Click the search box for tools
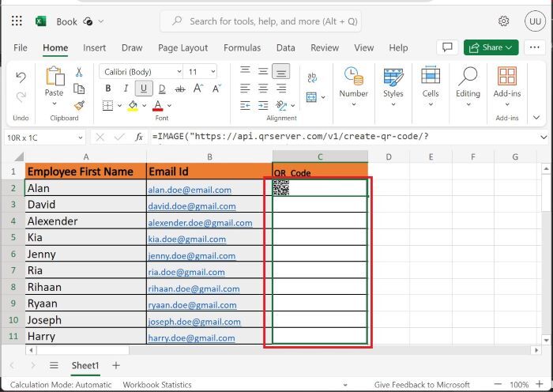 (x=261, y=21)
